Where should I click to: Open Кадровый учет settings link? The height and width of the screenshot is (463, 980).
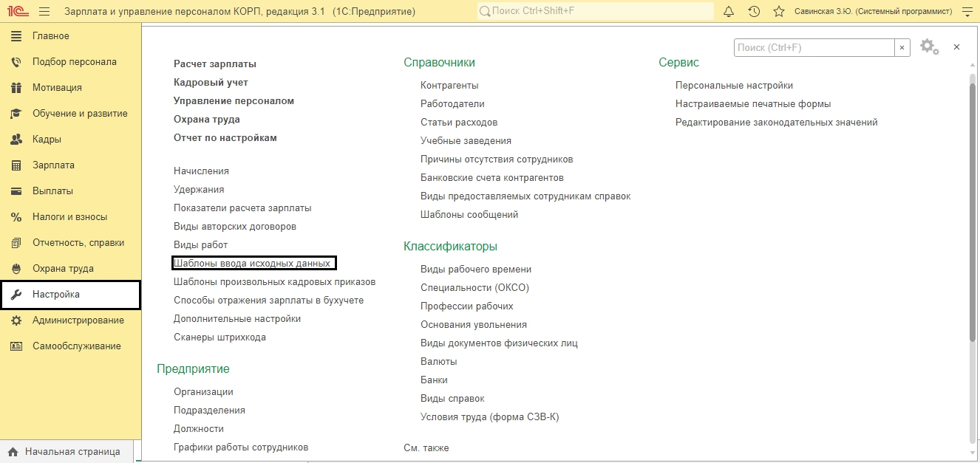[x=211, y=83]
